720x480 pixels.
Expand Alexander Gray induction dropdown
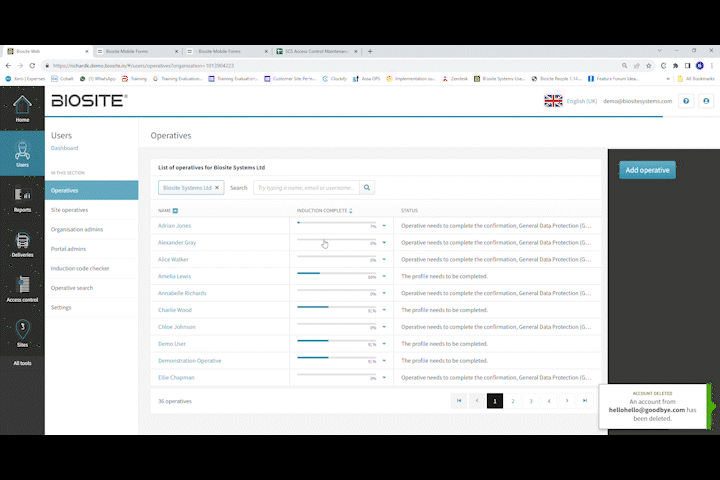384,243
